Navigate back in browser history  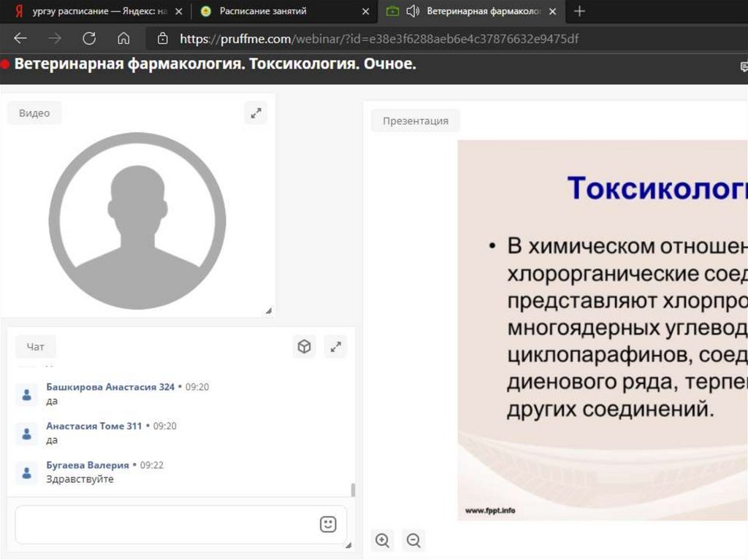(x=20, y=39)
